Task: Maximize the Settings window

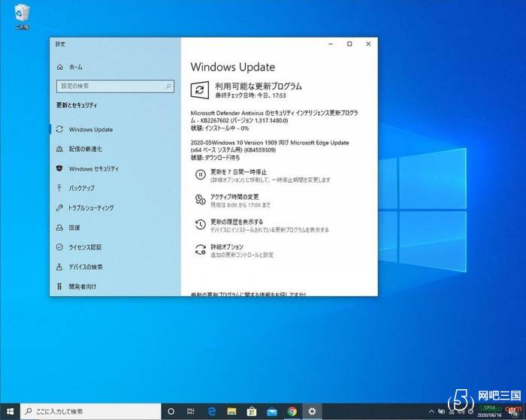Action: tap(349, 44)
